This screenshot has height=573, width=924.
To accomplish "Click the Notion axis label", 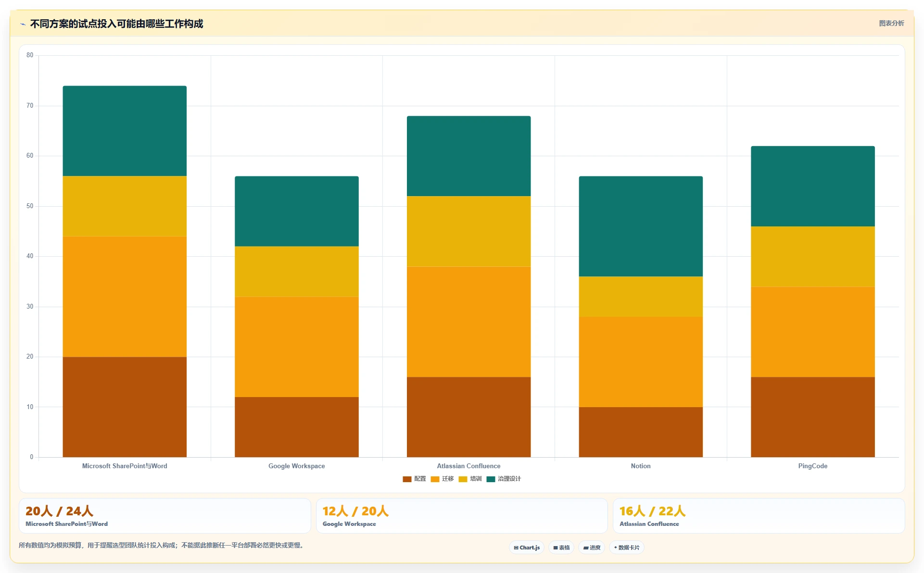I will 641,466.
